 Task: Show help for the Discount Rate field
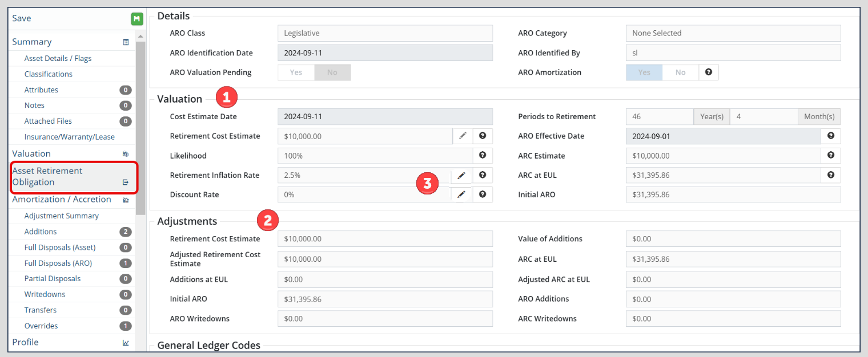(x=483, y=194)
